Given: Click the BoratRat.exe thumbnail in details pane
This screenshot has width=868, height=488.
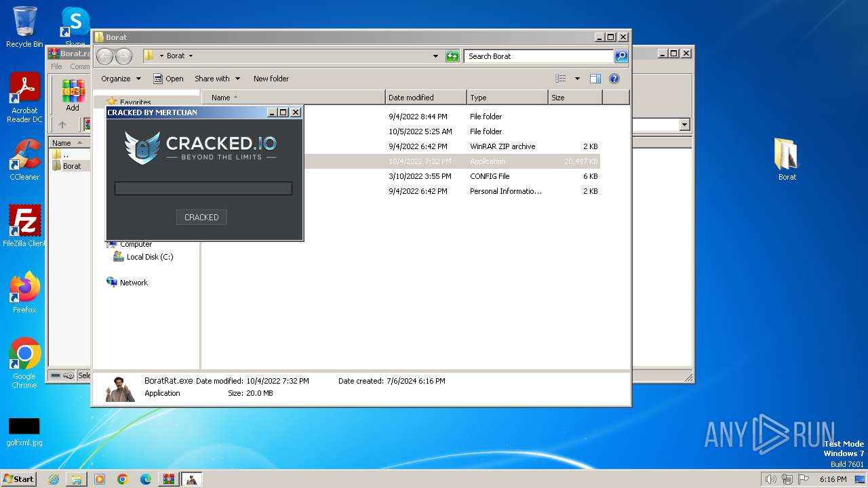Looking at the screenshot, I should pos(121,388).
